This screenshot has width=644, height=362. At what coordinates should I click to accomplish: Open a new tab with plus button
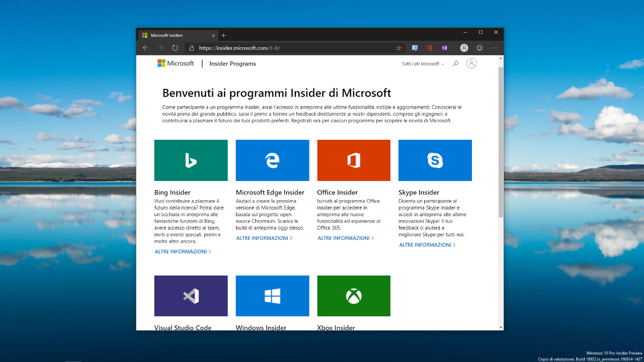tap(224, 35)
